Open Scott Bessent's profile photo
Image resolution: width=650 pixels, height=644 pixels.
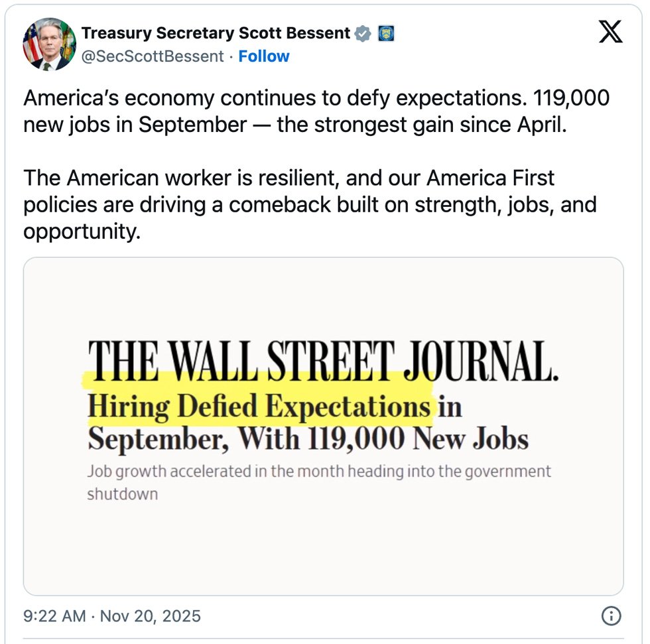coord(49,44)
